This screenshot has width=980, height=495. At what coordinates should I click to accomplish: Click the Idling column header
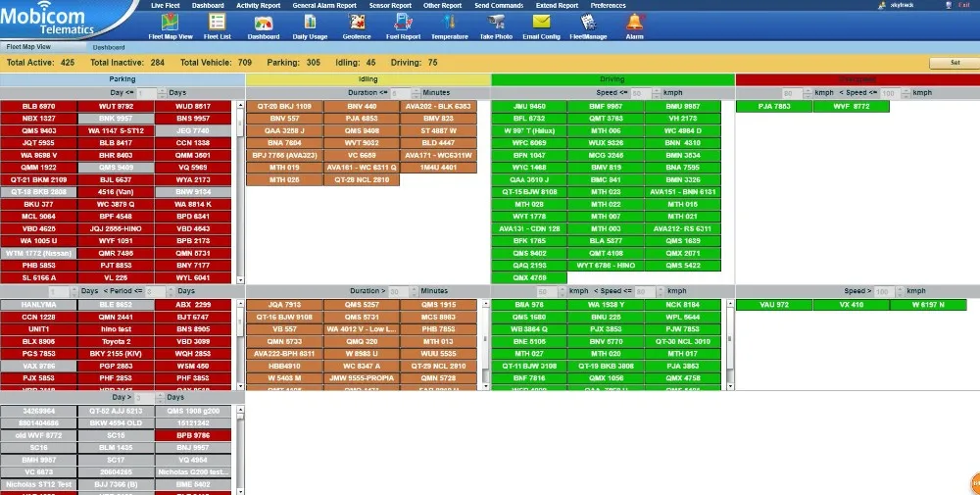point(368,79)
